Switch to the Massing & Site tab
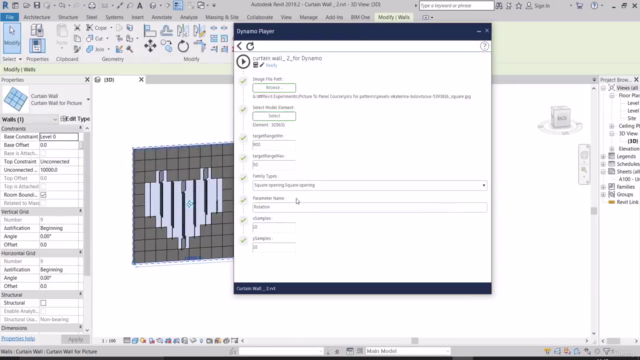640x360 pixels. pos(222,17)
